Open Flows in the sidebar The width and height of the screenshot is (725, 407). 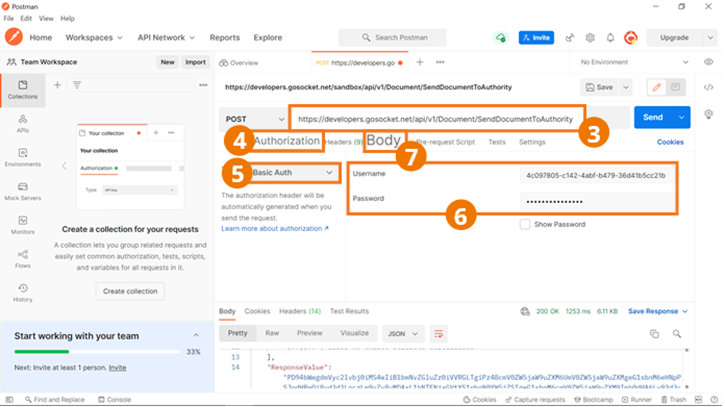coord(22,259)
